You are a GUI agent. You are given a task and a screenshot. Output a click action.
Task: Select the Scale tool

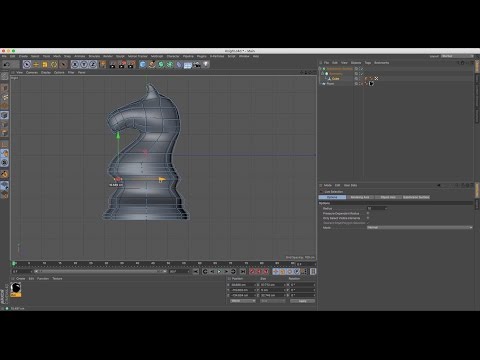(45, 64)
